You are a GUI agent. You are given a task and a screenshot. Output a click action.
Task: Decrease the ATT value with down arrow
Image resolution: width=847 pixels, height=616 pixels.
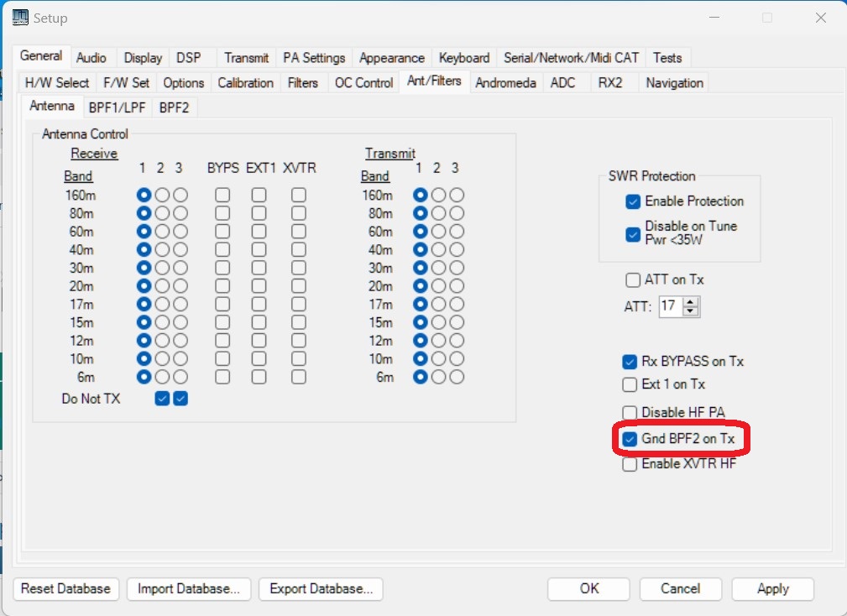[x=691, y=311]
